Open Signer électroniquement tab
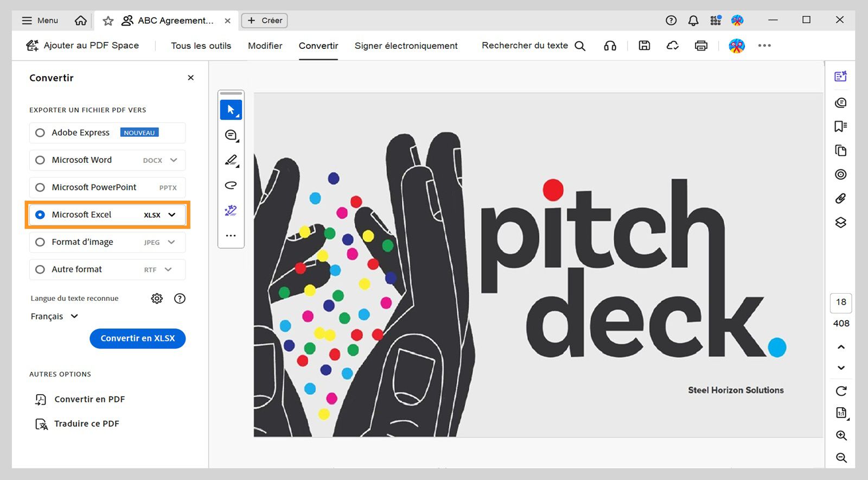This screenshot has height=480, width=868. click(x=406, y=46)
